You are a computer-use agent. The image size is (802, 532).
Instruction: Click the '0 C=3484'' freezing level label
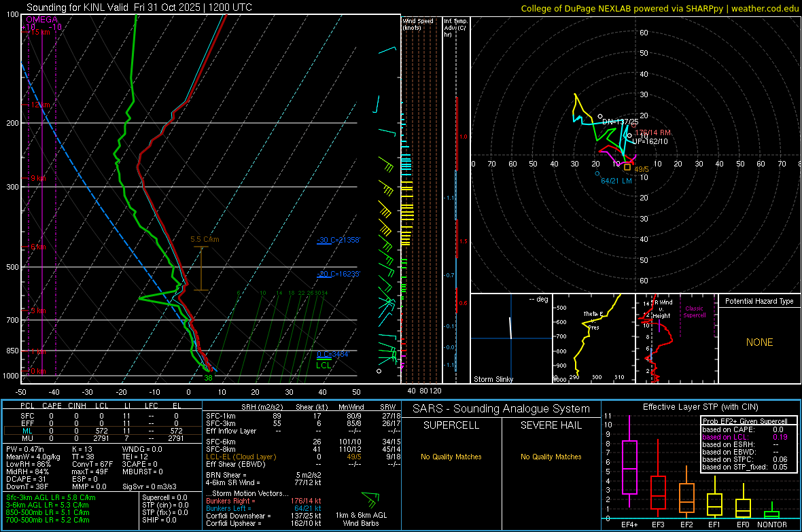click(333, 354)
